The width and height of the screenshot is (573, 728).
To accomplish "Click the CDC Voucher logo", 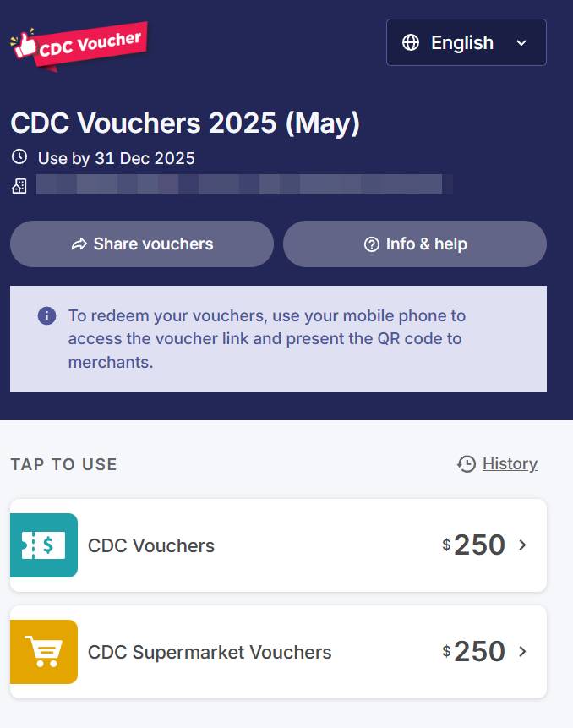I will click(79, 45).
